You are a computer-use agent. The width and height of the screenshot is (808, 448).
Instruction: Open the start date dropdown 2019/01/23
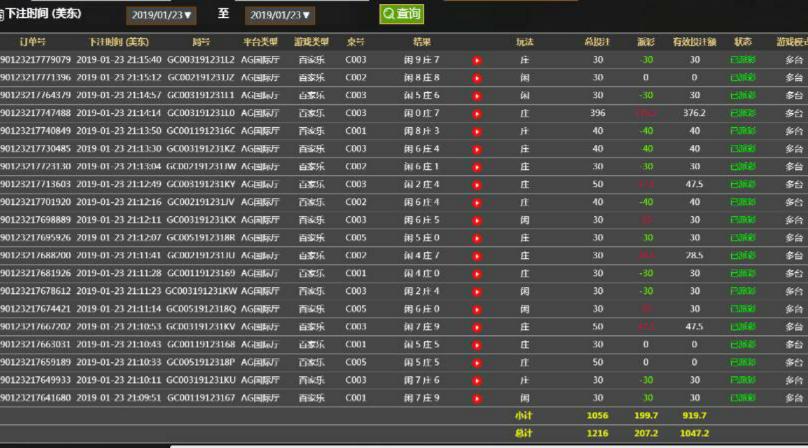coord(161,16)
